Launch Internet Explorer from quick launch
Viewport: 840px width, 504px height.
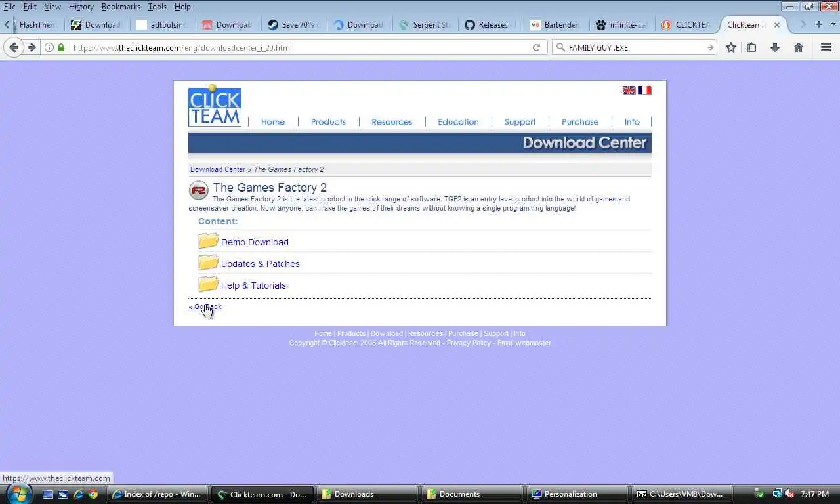[78, 494]
